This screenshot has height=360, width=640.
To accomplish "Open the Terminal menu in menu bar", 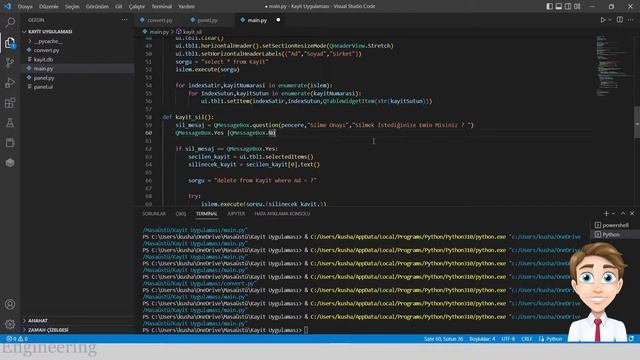I will 162,7.
